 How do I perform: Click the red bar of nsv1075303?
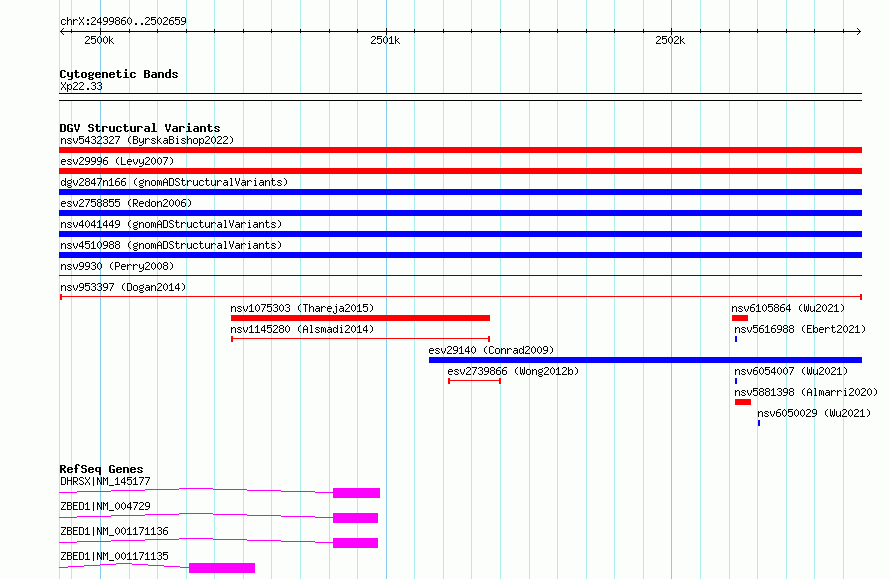pyautogui.click(x=360, y=318)
